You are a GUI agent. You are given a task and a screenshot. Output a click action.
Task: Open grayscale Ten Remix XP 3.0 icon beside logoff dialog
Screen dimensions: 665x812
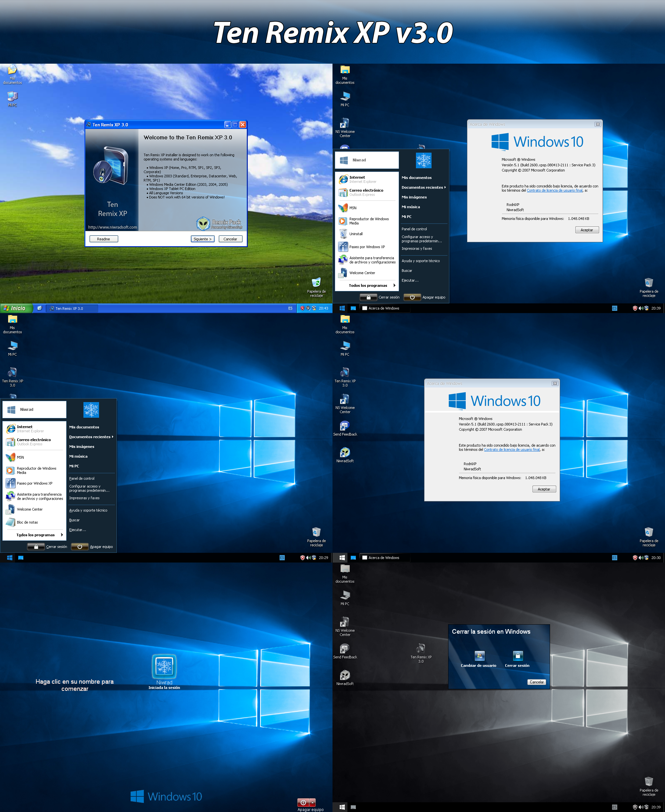(421, 653)
